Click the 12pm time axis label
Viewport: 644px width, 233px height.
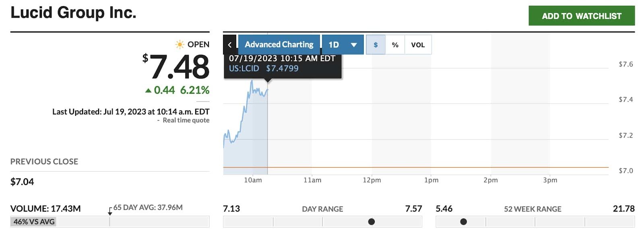(372, 180)
